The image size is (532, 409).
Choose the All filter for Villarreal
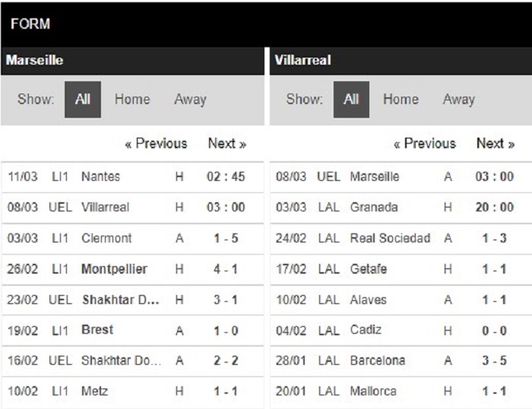pos(351,100)
